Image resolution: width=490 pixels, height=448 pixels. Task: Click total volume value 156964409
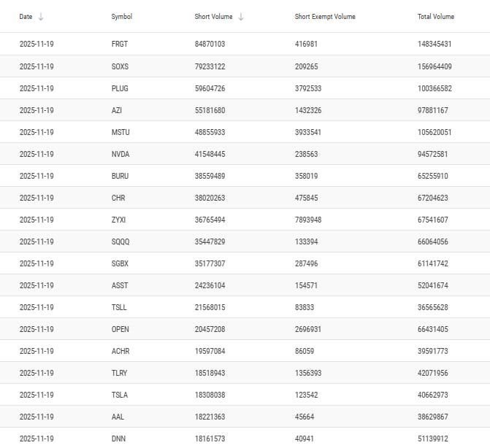click(435, 66)
